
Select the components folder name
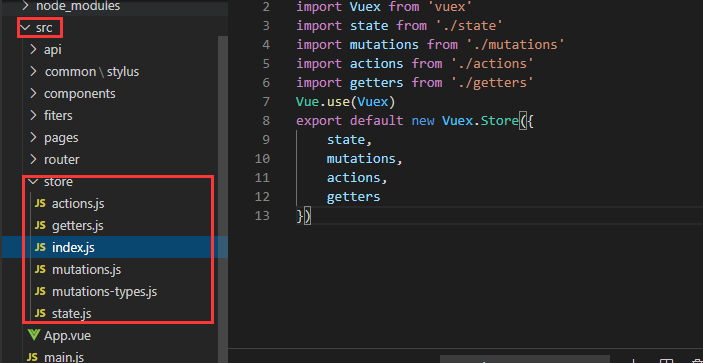coord(80,94)
